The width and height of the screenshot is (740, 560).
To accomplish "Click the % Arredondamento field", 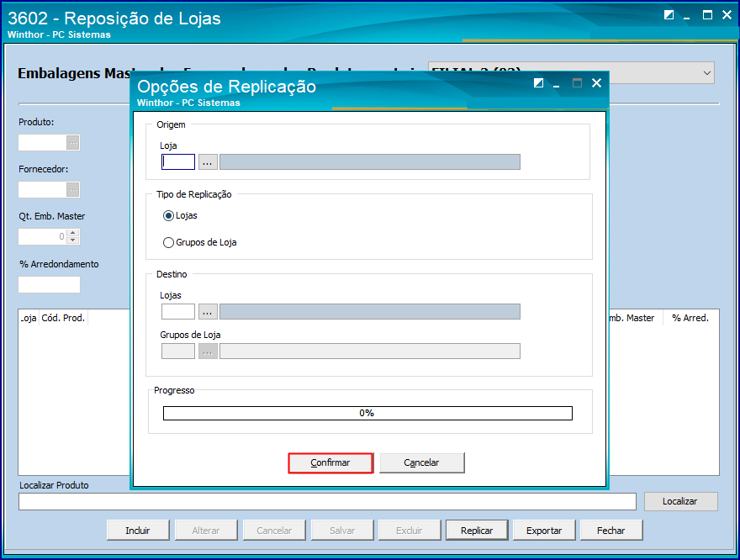I will pyautogui.click(x=49, y=284).
